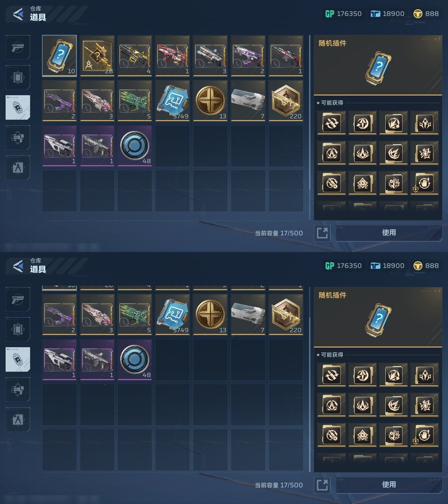The width and height of the screenshot is (448, 504).
Task: Select the round blue core 48 in lower inventory
Action: tap(135, 359)
